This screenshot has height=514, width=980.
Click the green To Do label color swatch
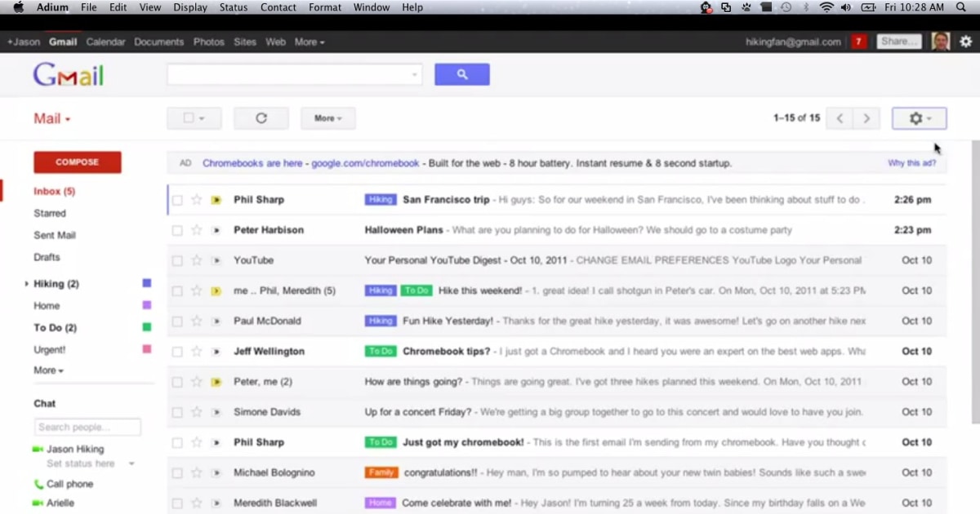147,327
